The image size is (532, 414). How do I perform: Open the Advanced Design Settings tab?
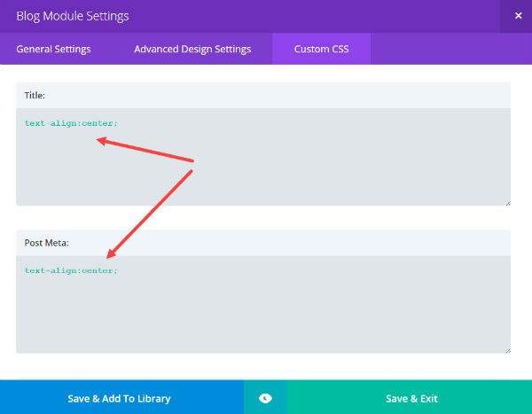coord(192,49)
